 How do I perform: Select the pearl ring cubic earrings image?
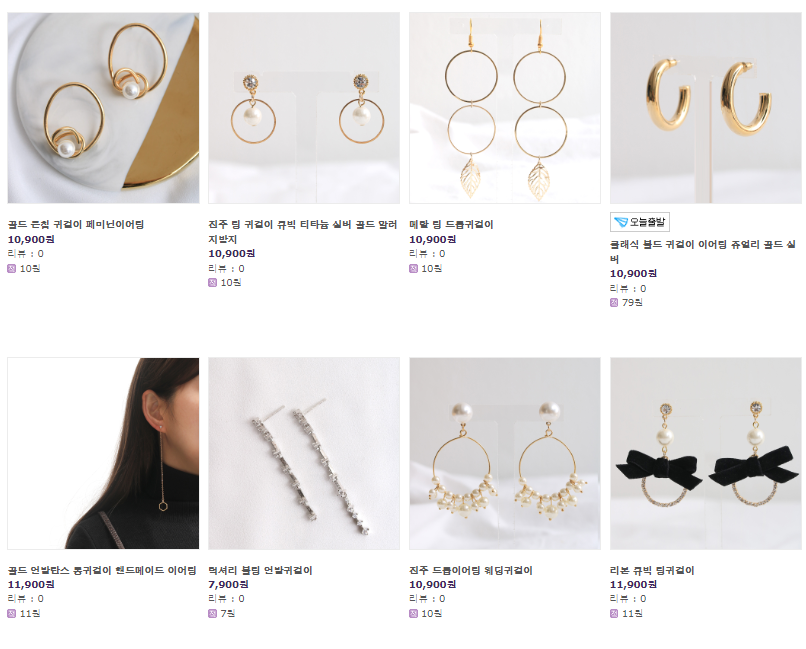coord(304,108)
